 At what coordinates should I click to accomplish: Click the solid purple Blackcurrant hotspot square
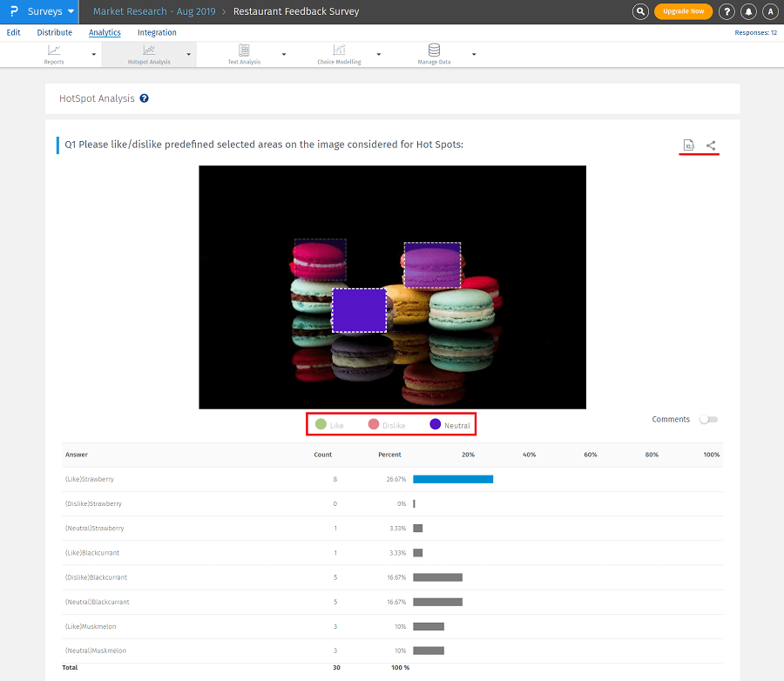[x=359, y=310]
